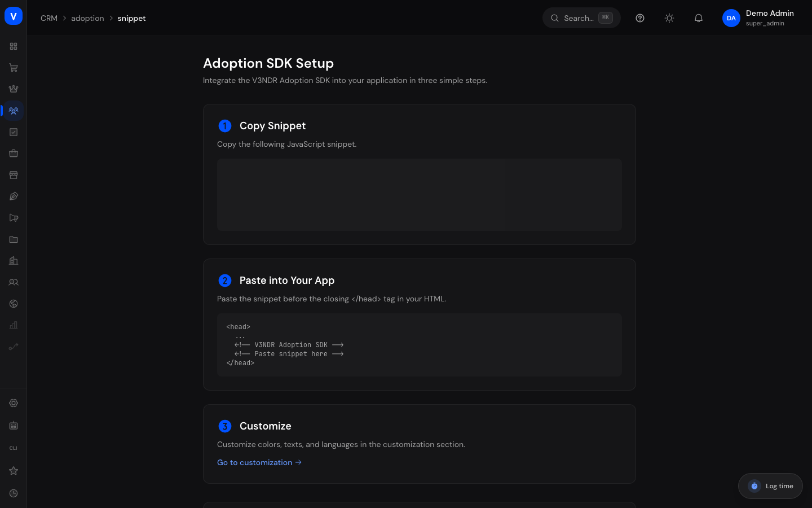
Task: Toggle light and dark theme
Action: tap(669, 18)
